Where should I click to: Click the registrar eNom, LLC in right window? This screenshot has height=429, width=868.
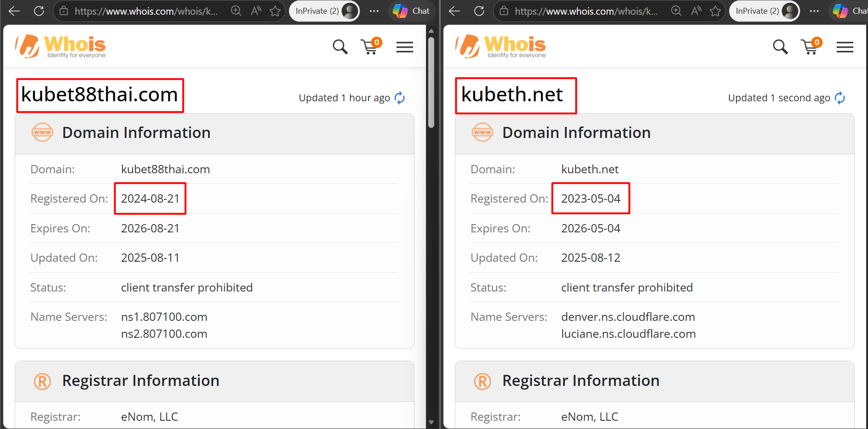(590, 417)
